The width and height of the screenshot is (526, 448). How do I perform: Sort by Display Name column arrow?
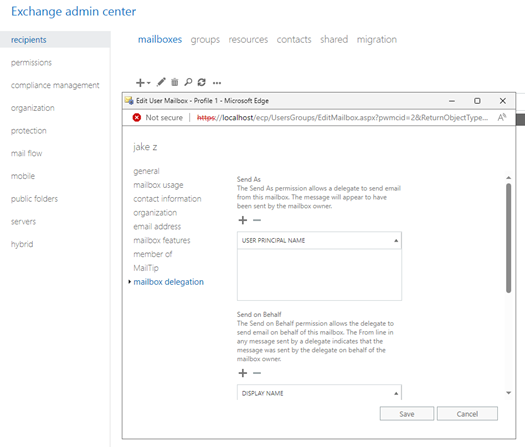[396, 393]
